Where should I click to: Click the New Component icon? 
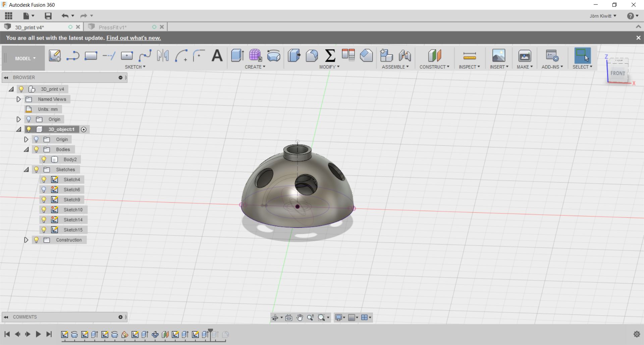pos(386,55)
